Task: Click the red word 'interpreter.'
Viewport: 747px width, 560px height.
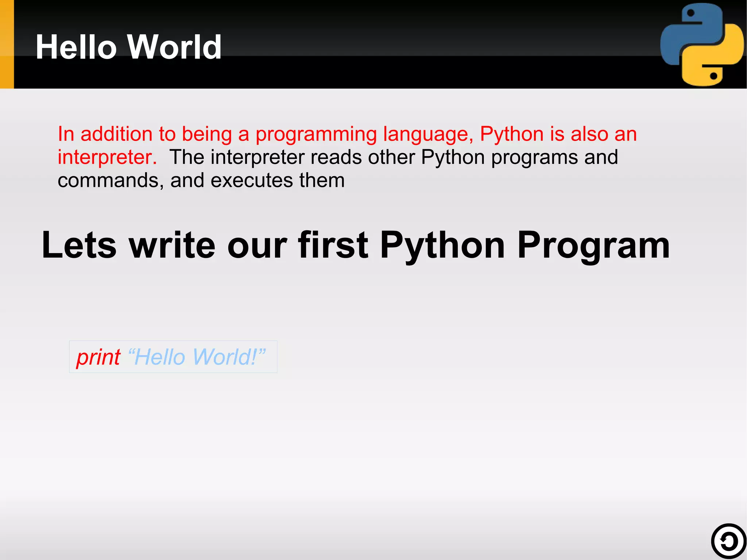Action: [x=107, y=157]
